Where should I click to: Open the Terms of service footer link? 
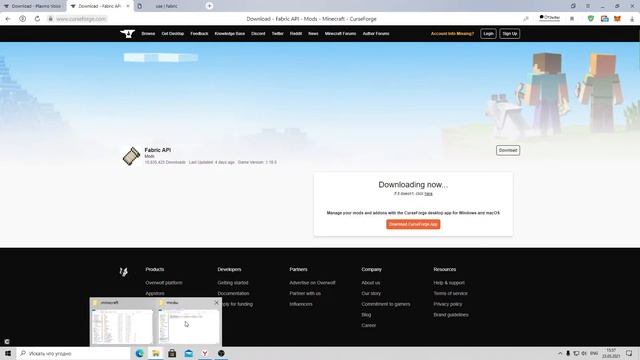coord(451,293)
